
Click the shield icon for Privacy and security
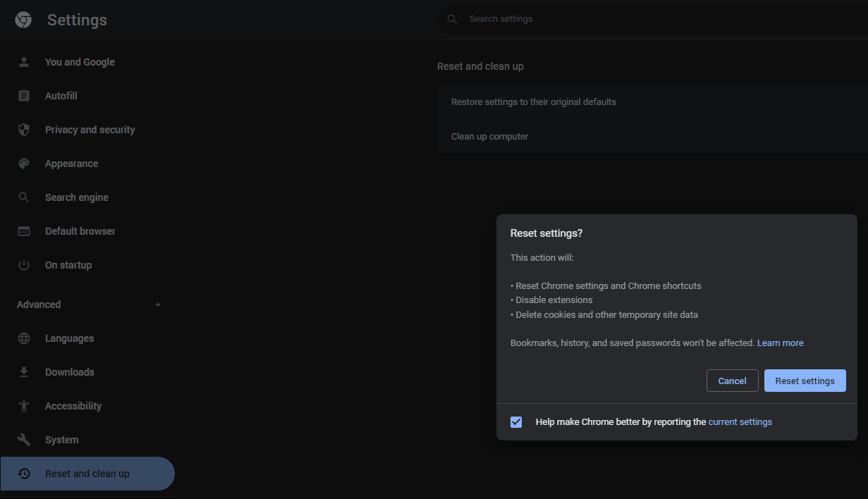point(24,130)
